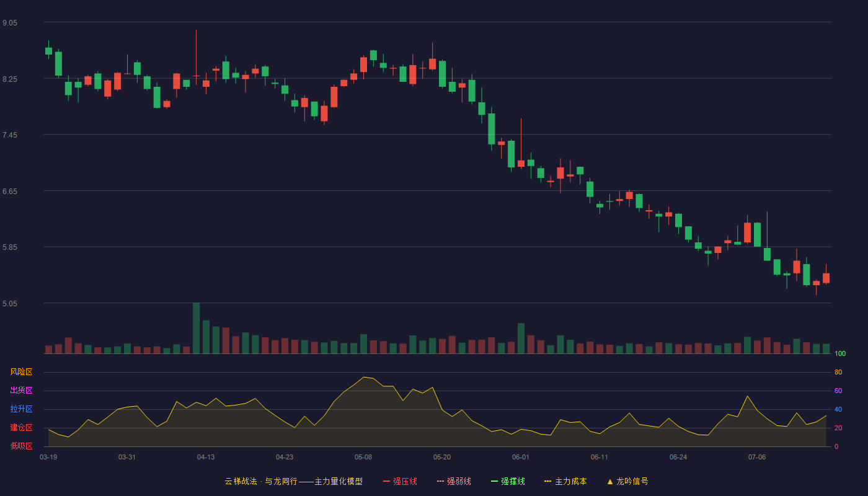
Task: Click the red 20 indicator scale value
Action: pyautogui.click(x=838, y=428)
